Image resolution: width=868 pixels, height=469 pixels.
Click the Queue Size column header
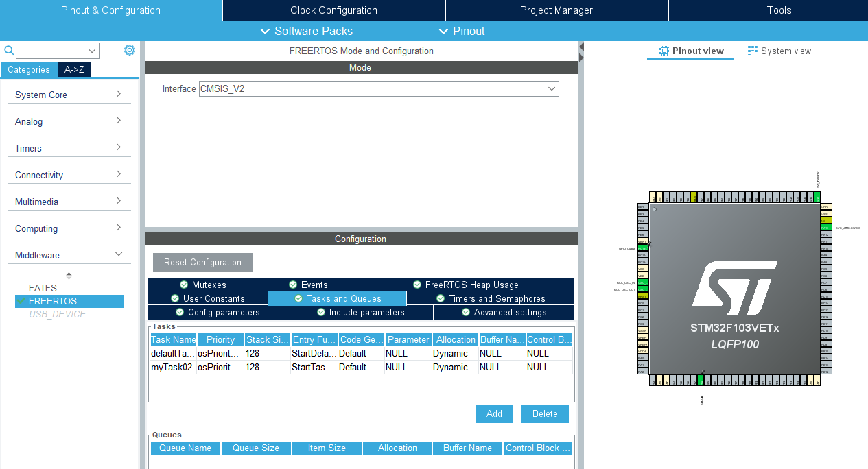pyautogui.click(x=256, y=448)
